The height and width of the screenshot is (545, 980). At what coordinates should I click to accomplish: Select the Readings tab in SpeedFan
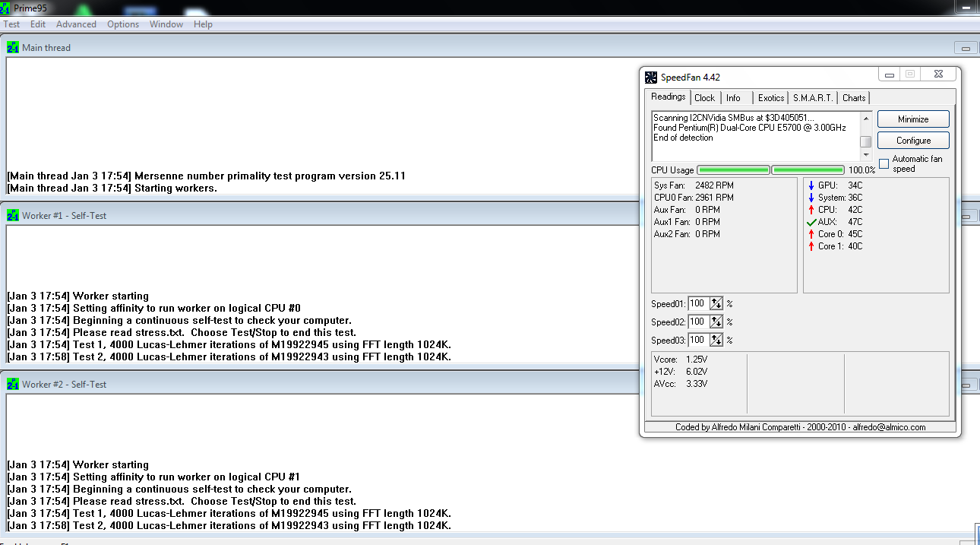click(x=669, y=97)
